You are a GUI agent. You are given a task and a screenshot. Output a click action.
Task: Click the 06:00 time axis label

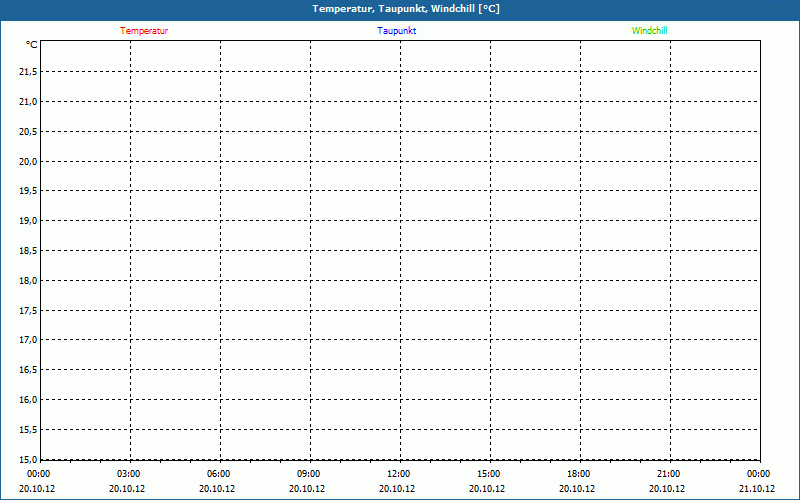coord(218,474)
